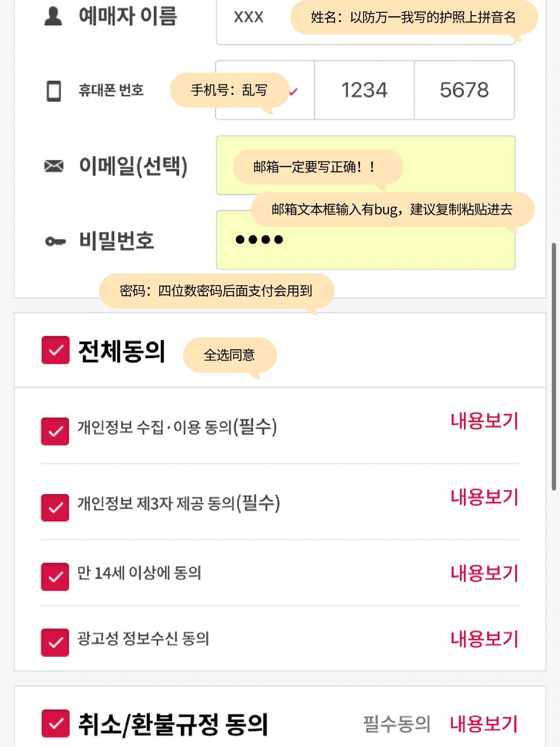Open 내용보기 for 만 14세 이상에 동의
The height and width of the screenshot is (747, 560).
point(484,573)
